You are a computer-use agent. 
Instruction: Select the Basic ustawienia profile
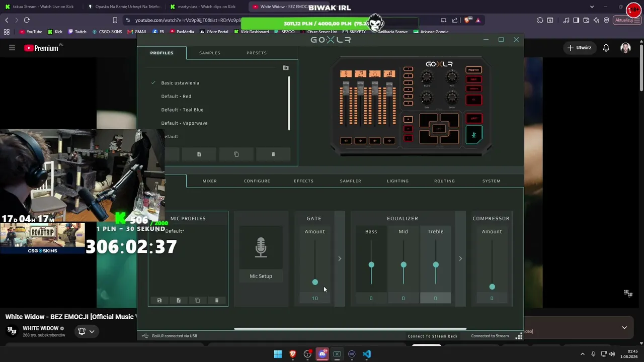pos(180,83)
